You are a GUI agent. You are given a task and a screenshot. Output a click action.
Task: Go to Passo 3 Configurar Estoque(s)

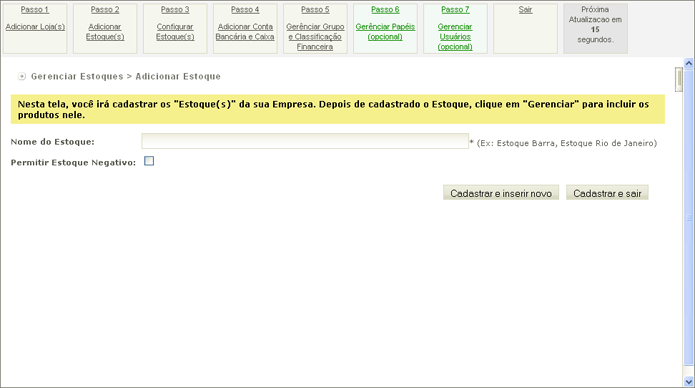pyautogui.click(x=175, y=29)
